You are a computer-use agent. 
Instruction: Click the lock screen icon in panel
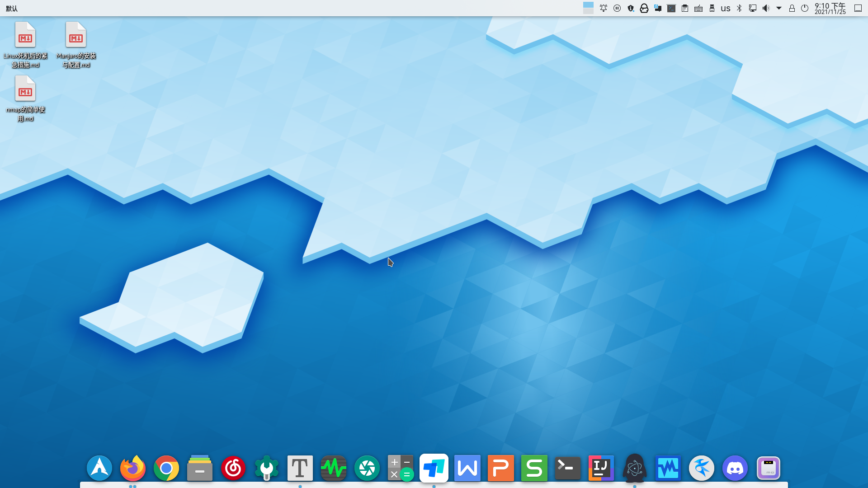[x=792, y=8]
